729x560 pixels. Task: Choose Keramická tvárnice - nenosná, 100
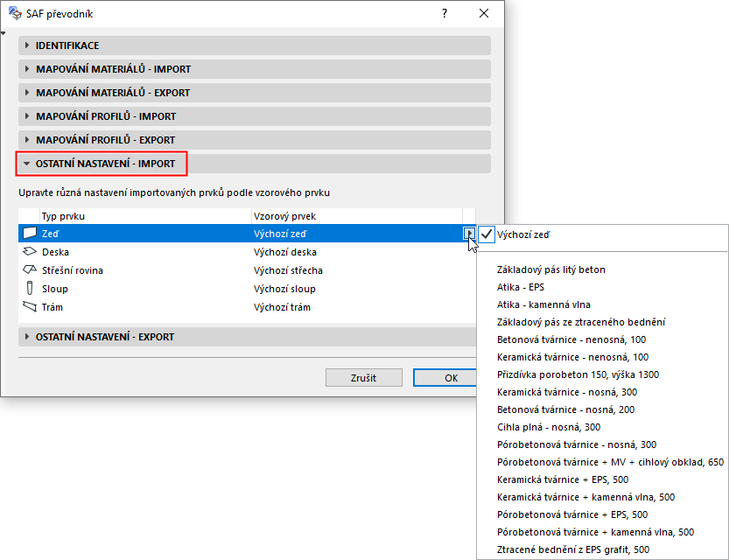[572, 357]
